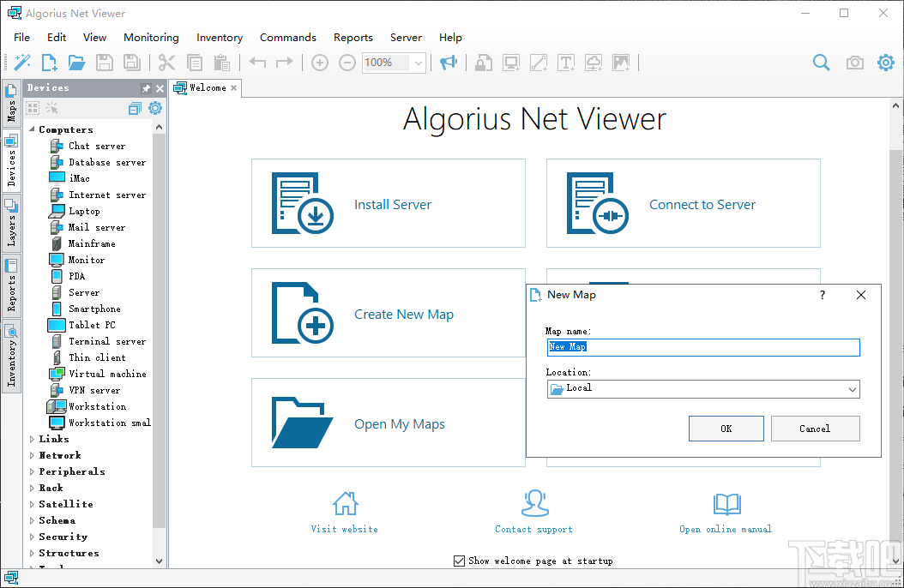Unpin the Devices panel
This screenshot has height=588, width=904.
[x=146, y=87]
